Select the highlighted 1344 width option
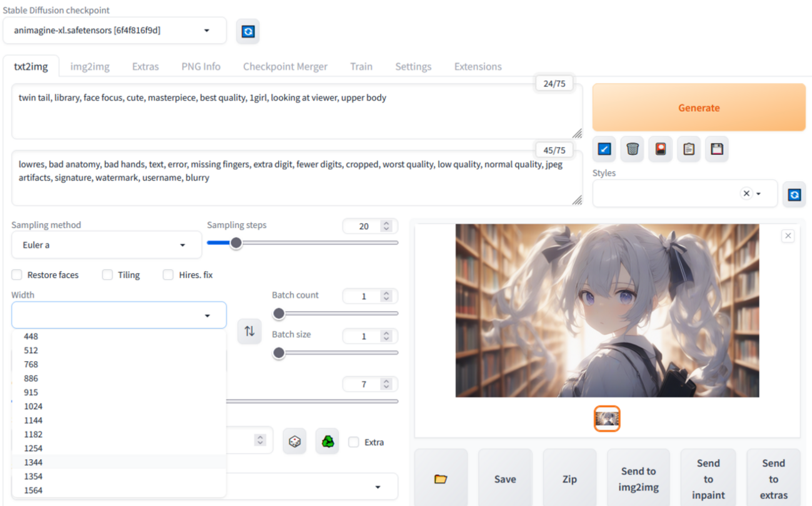Viewport: 812px width, 506px height. click(x=119, y=462)
